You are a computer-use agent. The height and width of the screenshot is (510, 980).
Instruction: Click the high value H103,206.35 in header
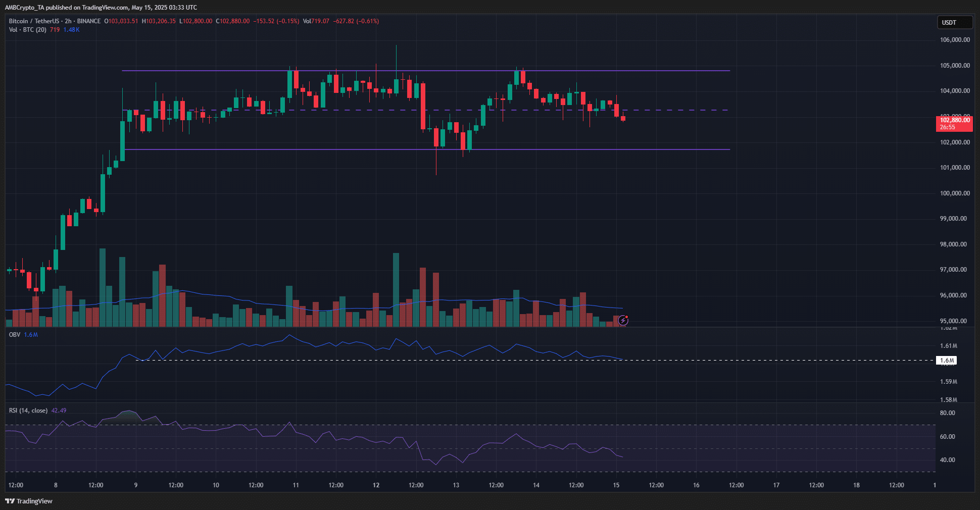(x=159, y=21)
